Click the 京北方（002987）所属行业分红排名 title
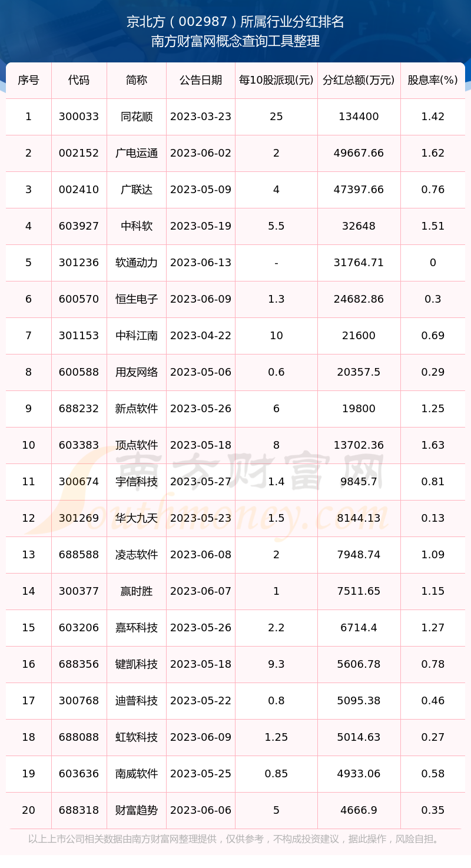Screen dimensions: 471x868 [x=235, y=22]
